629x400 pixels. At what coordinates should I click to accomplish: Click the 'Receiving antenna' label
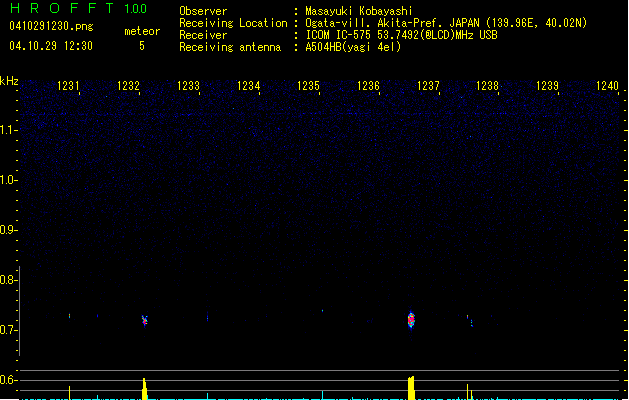[230, 47]
